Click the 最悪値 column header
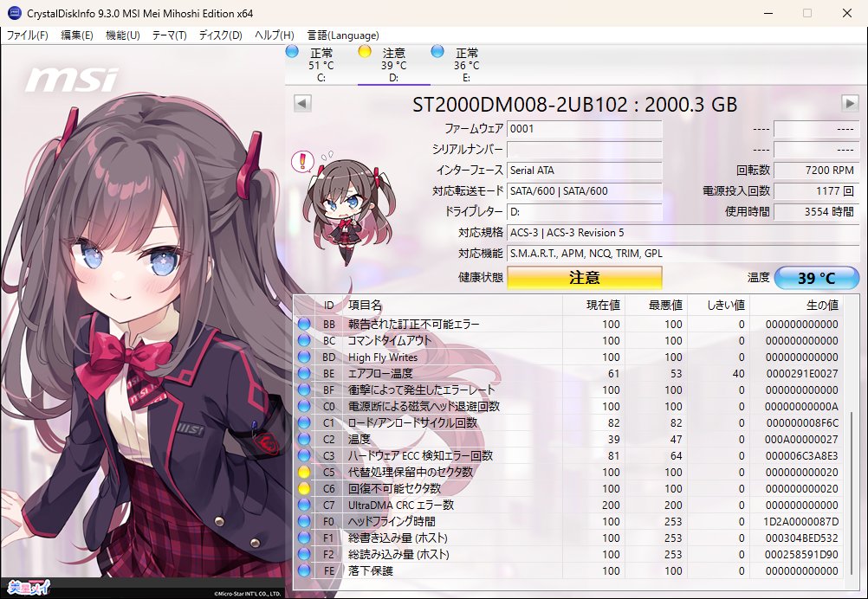Viewport: 868px width, 599px height. pos(657,306)
